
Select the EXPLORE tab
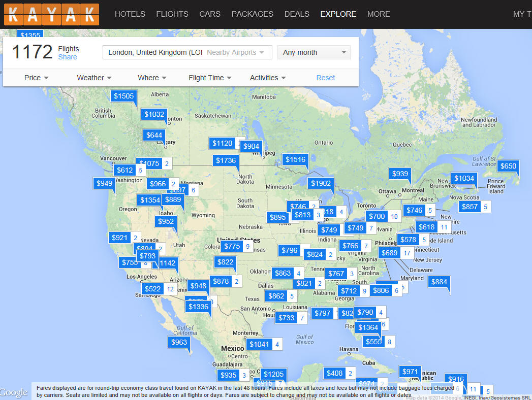[338, 14]
